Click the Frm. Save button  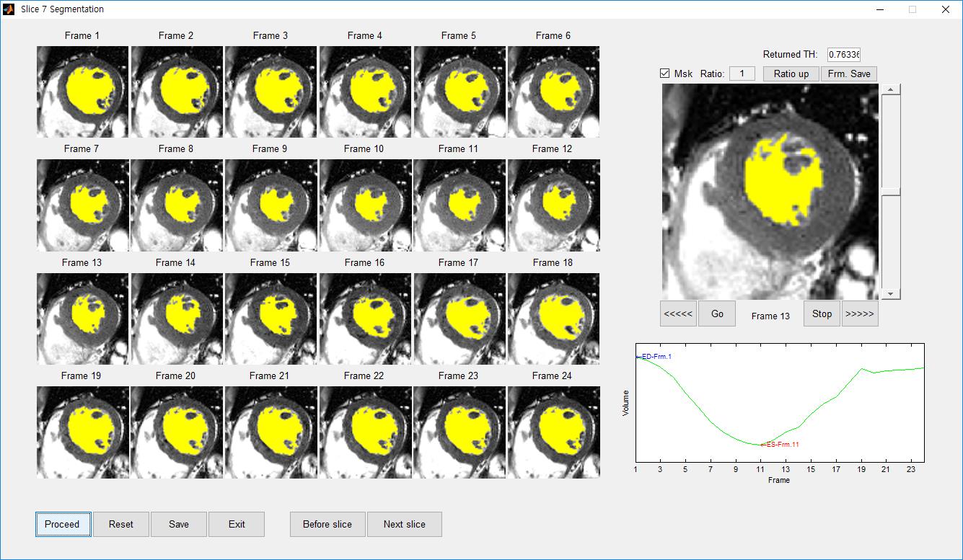tap(848, 74)
